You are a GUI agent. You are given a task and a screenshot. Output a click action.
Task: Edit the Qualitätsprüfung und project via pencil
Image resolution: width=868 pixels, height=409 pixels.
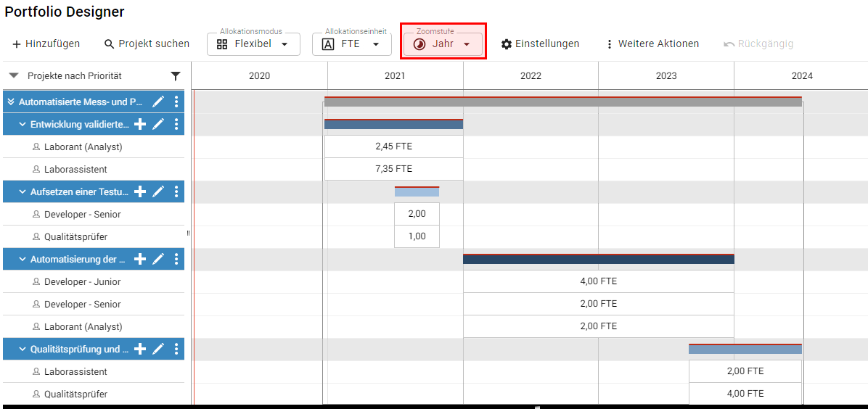[158, 350]
